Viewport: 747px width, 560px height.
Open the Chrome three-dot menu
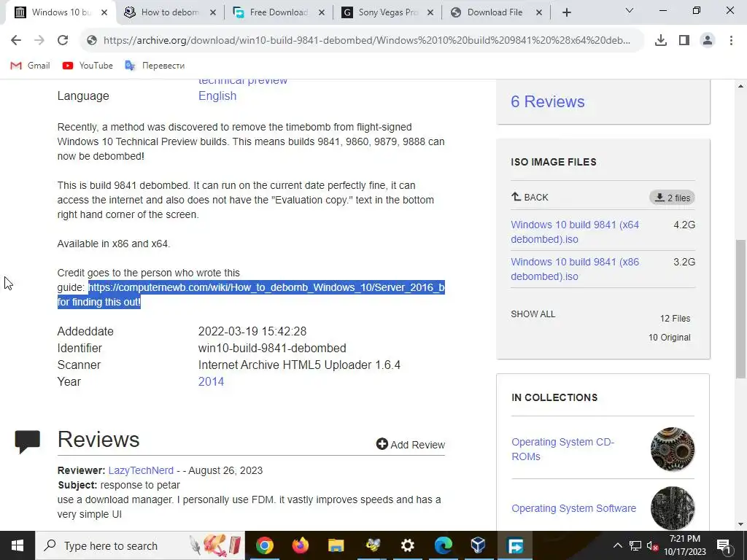[x=731, y=41]
